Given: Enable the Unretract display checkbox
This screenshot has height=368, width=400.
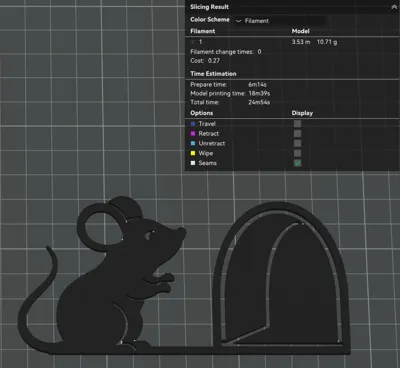Looking at the screenshot, I should coord(297,143).
